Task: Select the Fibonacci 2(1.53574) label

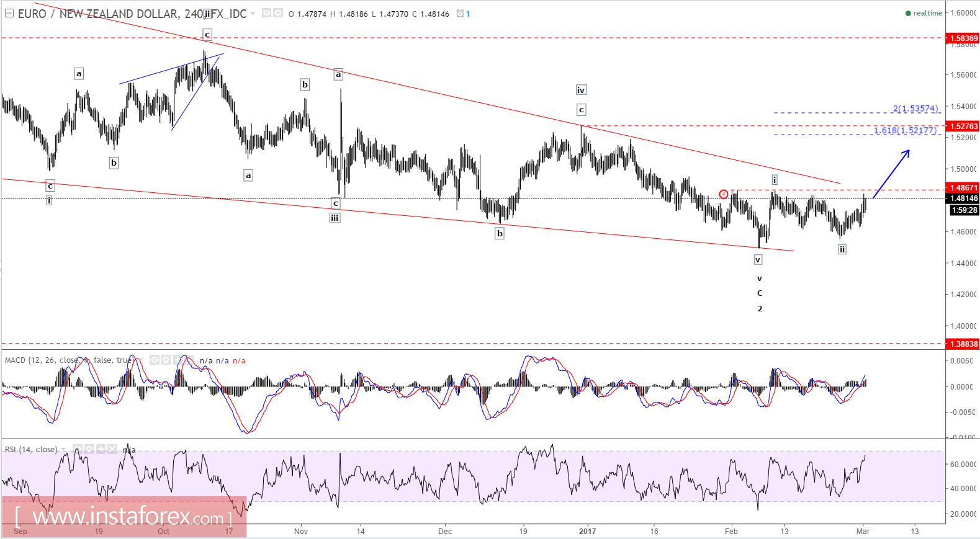Action: [915, 109]
